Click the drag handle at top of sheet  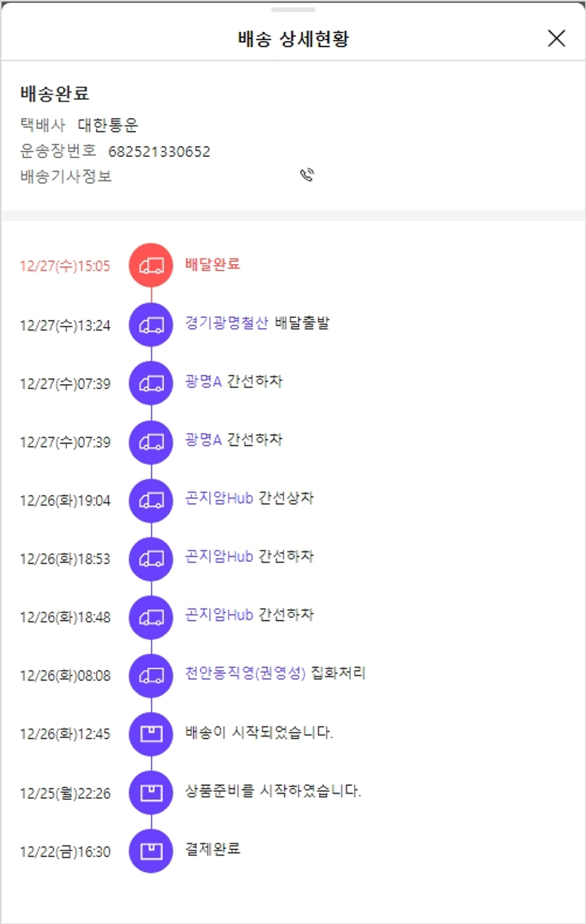293,9
